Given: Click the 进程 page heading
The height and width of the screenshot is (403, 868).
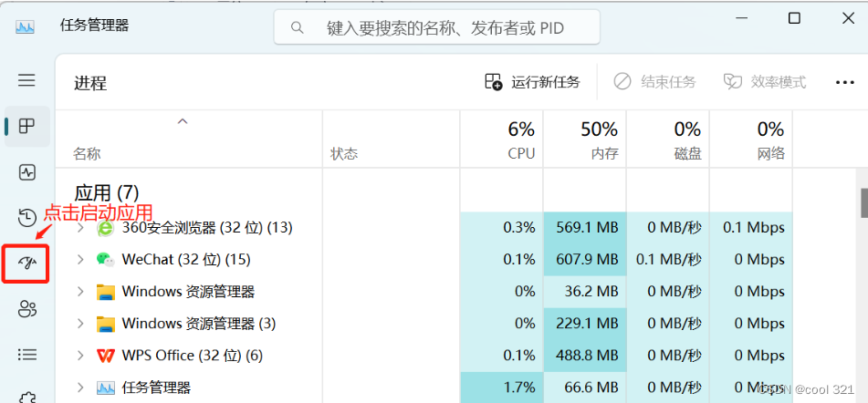Looking at the screenshot, I should coord(90,83).
